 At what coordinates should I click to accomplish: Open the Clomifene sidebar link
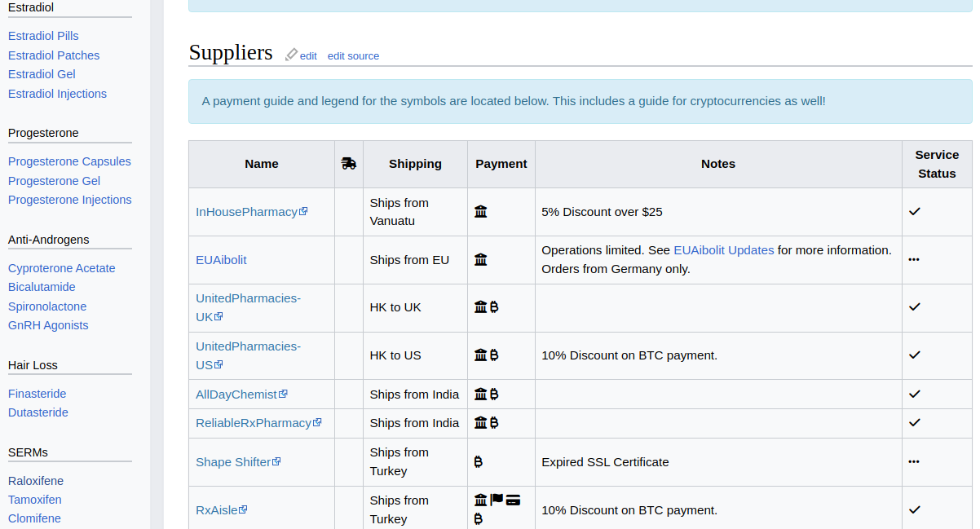(x=34, y=518)
